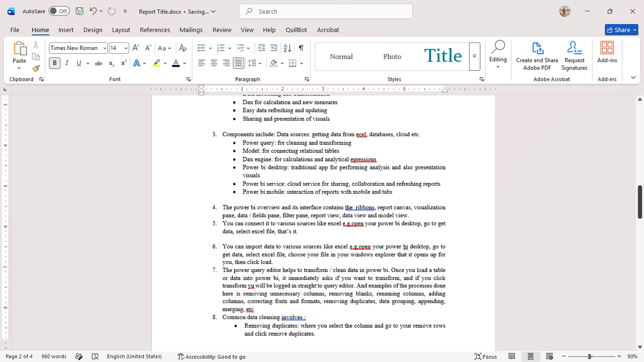
Task: Open the Text Effects A icon
Action: (135, 63)
